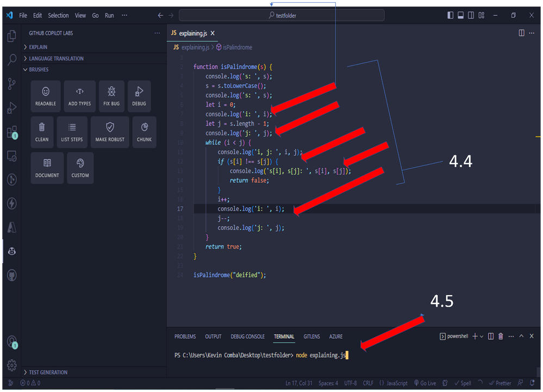543x392 pixels.
Task: Split the editor right
Action: coord(521,33)
